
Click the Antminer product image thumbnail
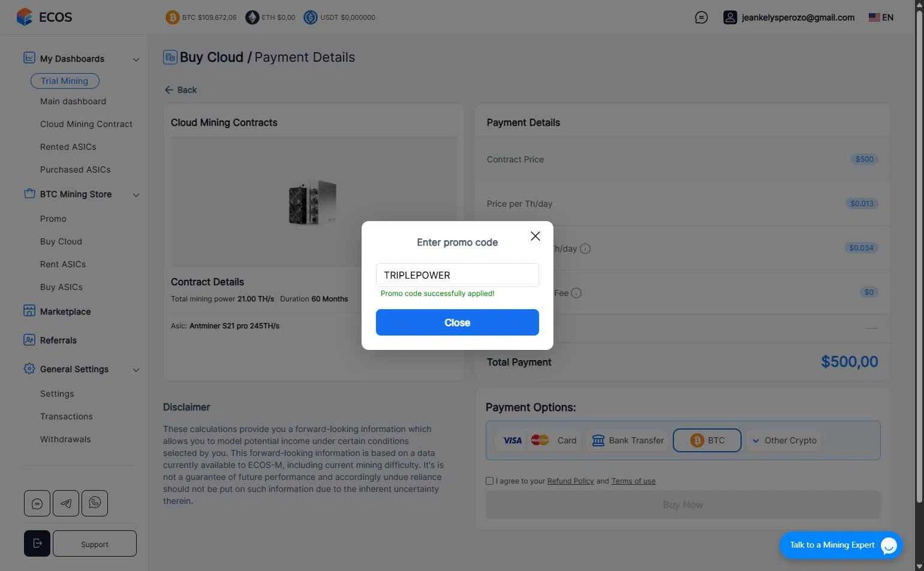(x=313, y=203)
